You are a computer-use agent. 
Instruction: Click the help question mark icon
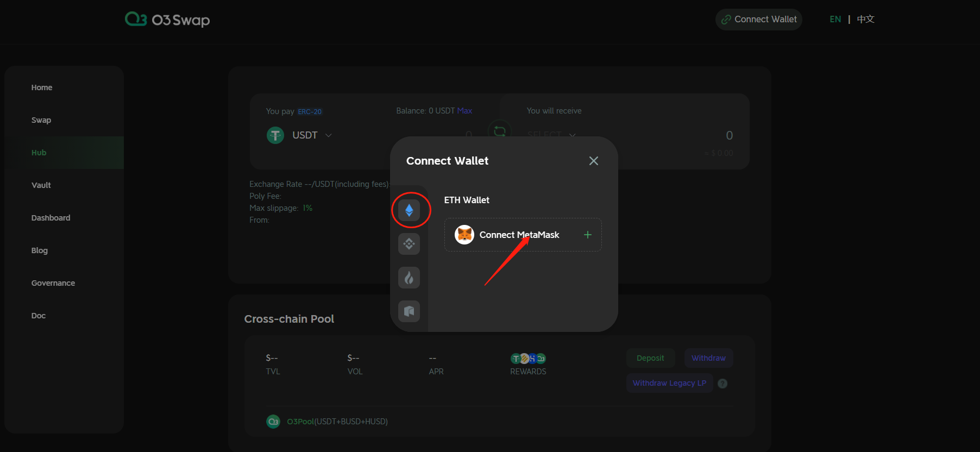click(723, 384)
